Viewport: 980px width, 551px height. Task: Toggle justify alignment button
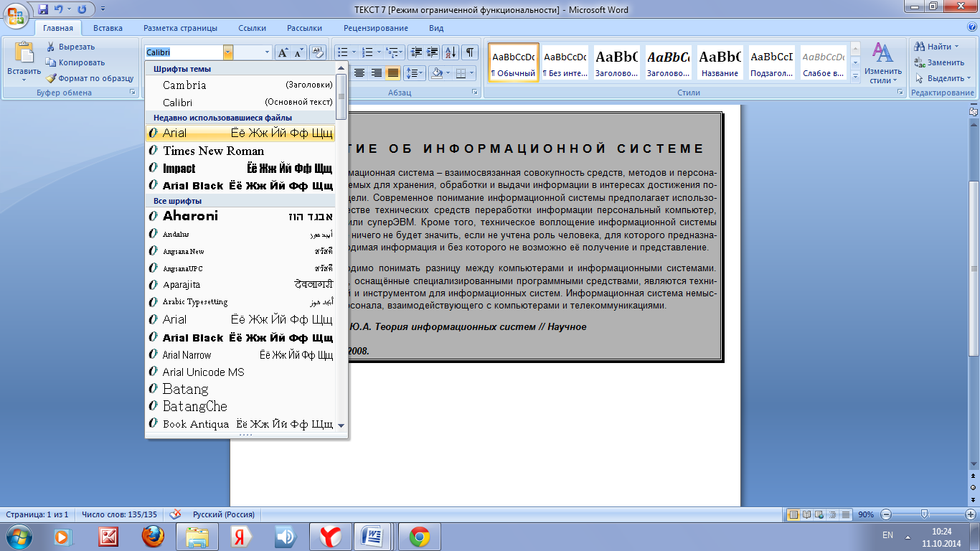tap(392, 73)
